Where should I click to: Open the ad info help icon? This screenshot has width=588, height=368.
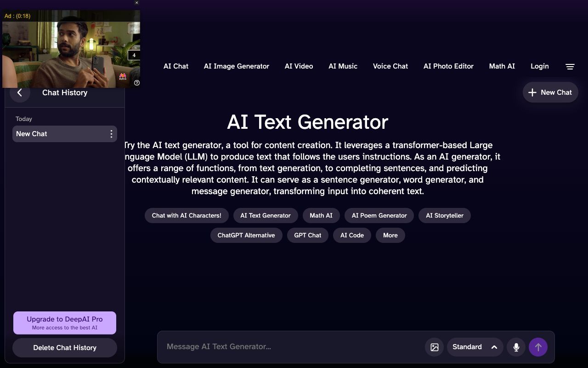137,83
